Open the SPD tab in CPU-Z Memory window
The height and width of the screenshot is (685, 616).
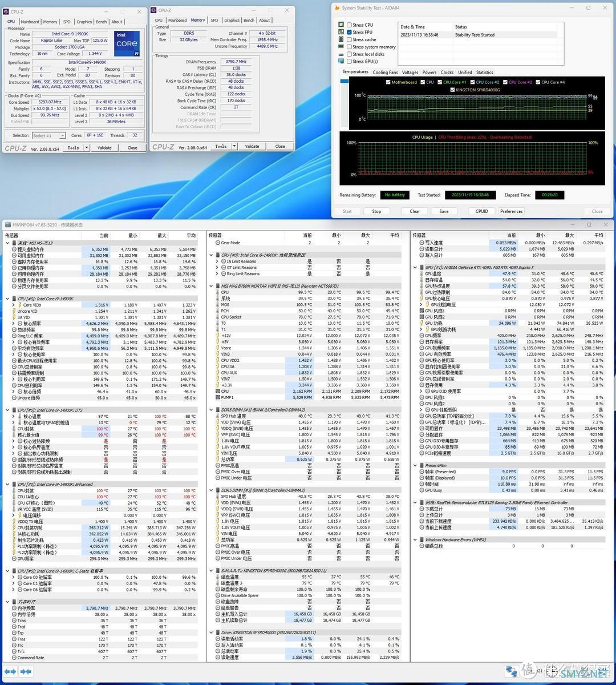coord(214,20)
